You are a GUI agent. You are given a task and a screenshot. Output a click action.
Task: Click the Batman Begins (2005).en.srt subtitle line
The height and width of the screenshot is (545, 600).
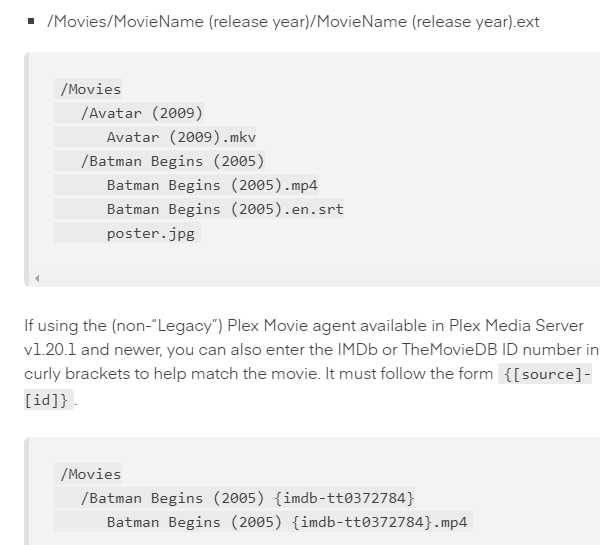click(x=225, y=209)
